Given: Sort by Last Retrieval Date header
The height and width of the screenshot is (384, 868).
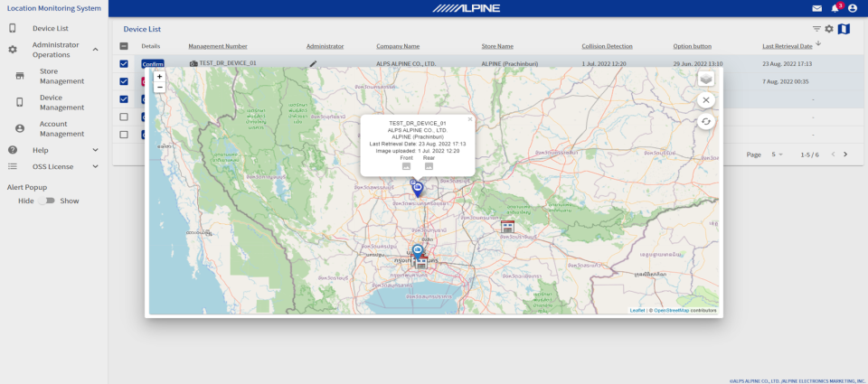Looking at the screenshot, I should pos(788,46).
